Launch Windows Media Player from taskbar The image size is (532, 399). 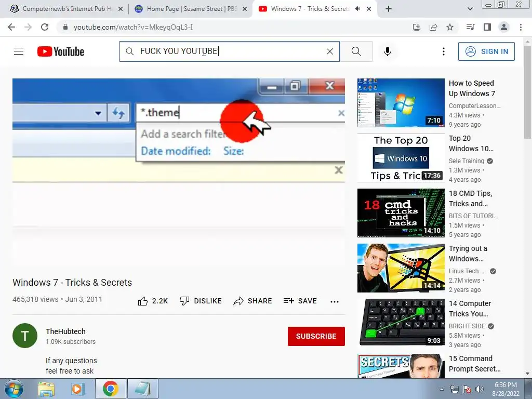(x=77, y=389)
